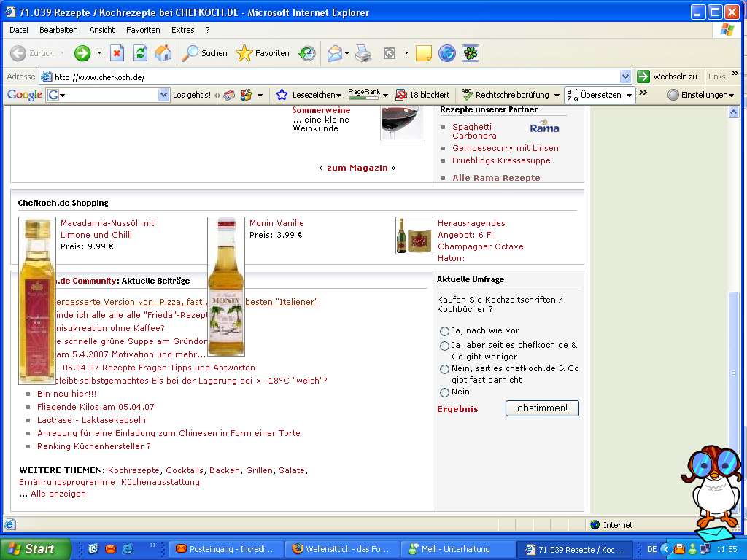Screen dimensions: 747x560
Task: Click the Stop loading icon in toolbar
Action: tap(117, 53)
